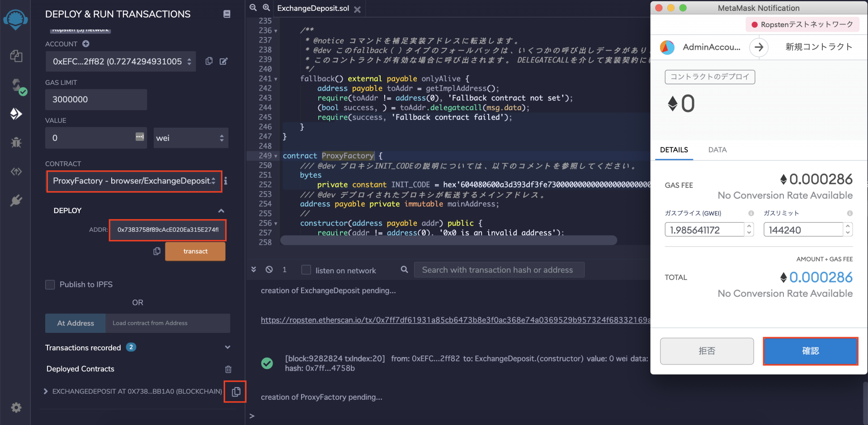
Task: Add a new account with plus icon
Action: 86,44
